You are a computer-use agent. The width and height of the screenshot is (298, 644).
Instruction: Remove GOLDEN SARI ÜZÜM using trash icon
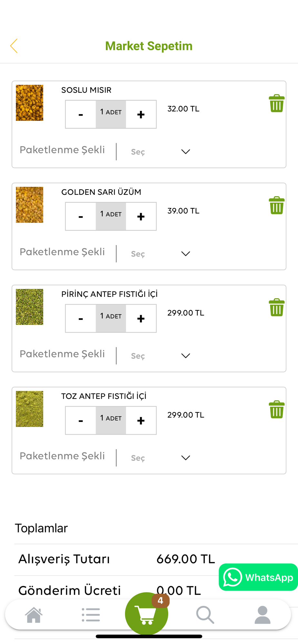(277, 205)
